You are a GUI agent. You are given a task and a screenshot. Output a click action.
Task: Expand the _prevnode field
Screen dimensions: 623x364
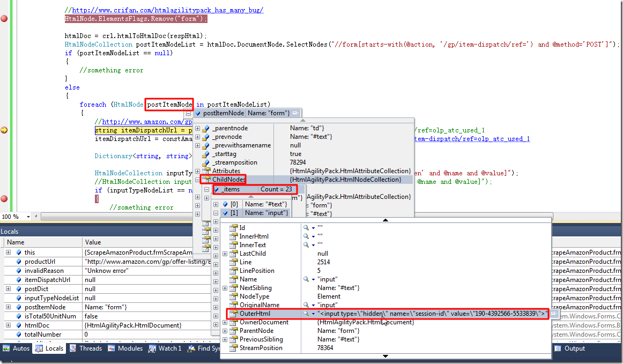[x=197, y=137]
